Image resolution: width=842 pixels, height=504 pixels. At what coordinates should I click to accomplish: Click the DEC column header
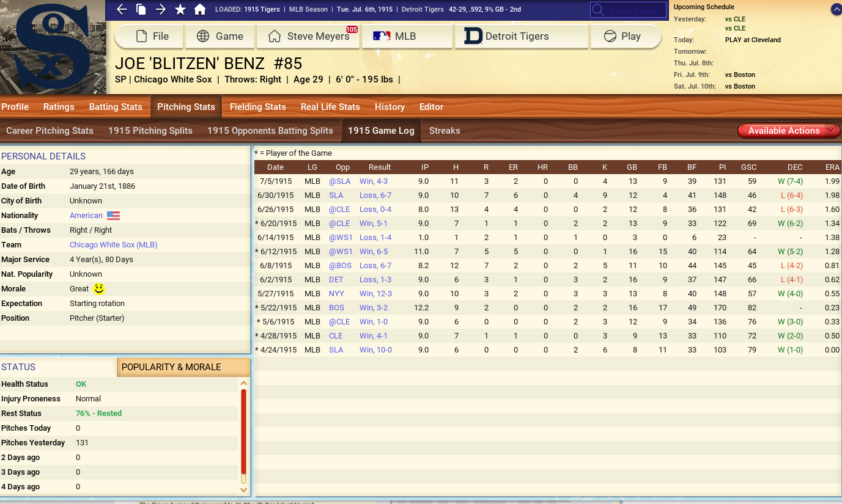click(x=795, y=167)
